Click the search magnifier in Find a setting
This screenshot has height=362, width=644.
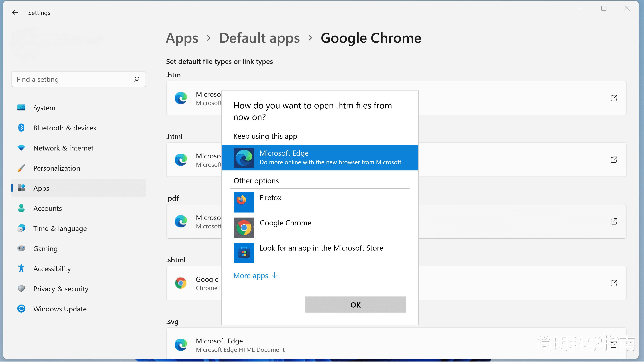[137, 79]
